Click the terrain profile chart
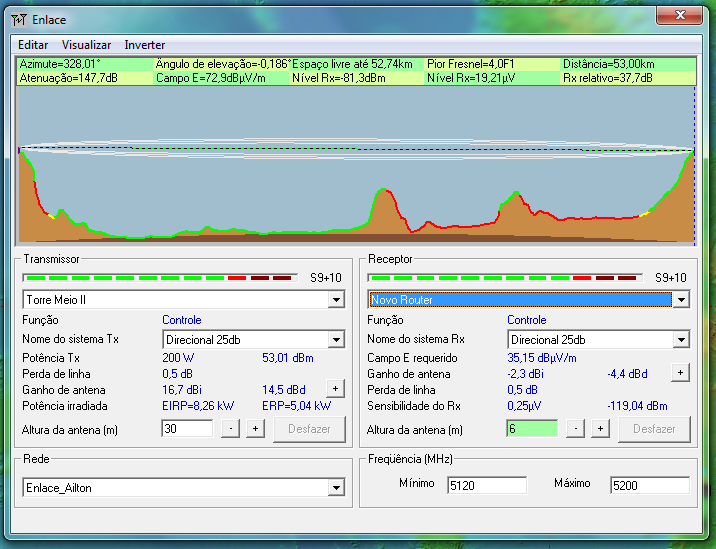 (357, 165)
